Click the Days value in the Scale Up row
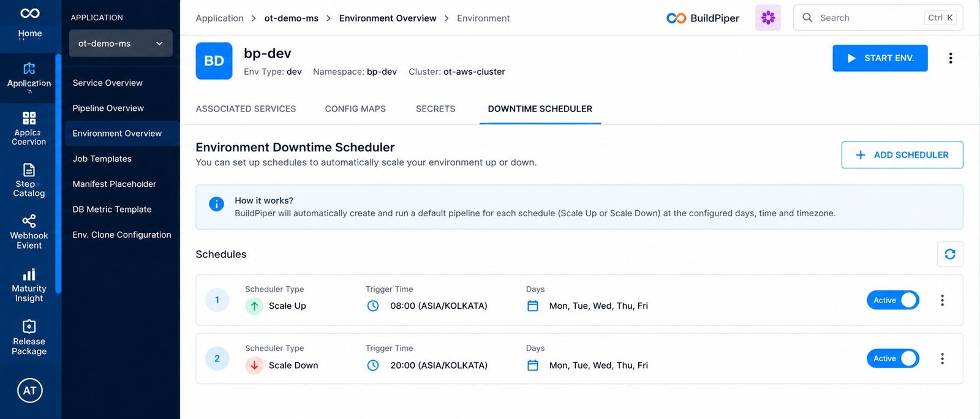This screenshot has width=980, height=419. point(598,306)
